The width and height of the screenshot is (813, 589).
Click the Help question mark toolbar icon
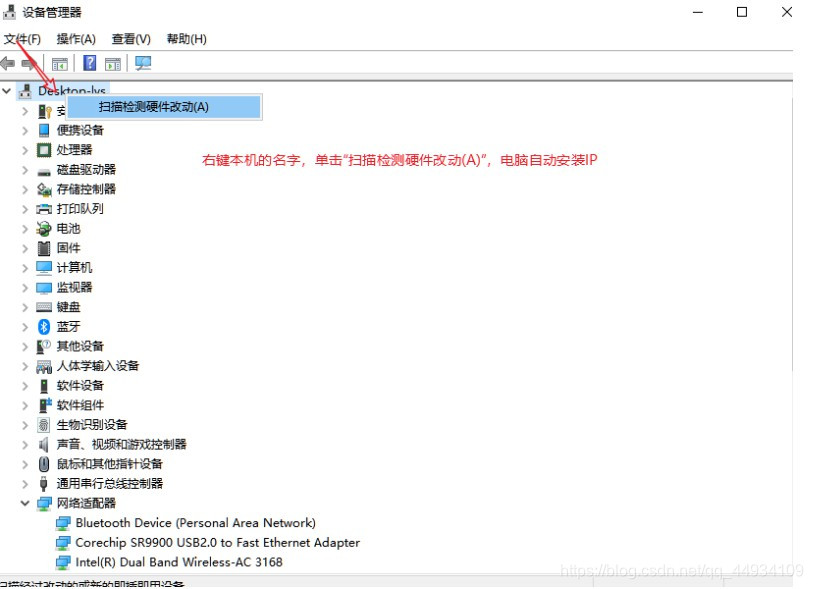point(87,62)
